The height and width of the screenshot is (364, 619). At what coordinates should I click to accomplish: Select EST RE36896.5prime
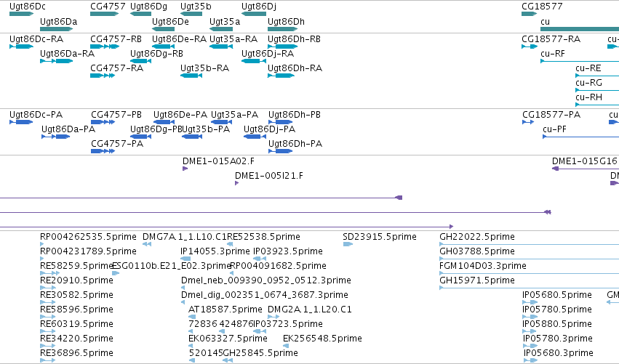click(x=48, y=360)
